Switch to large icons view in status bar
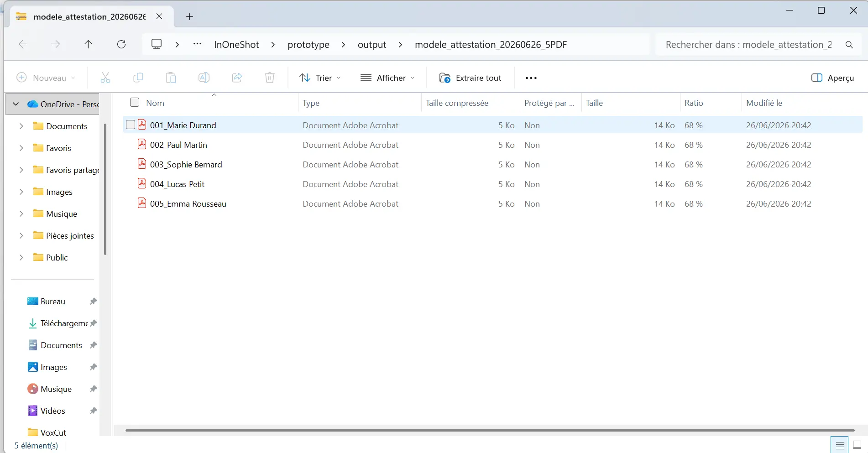The height and width of the screenshot is (453, 868). coord(857,445)
